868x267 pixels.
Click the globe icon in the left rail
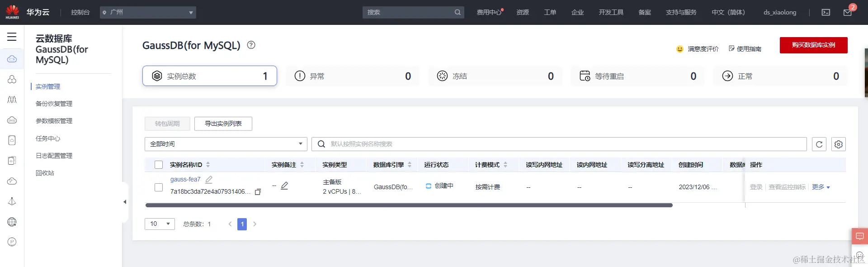[12, 222]
